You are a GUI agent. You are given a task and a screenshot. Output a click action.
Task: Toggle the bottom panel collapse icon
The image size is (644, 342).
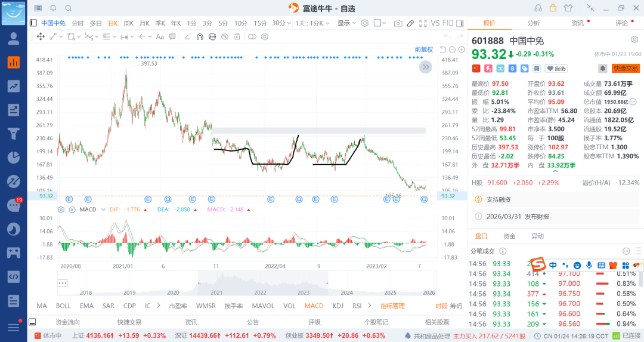pyautogui.click(x=33, y=322)
